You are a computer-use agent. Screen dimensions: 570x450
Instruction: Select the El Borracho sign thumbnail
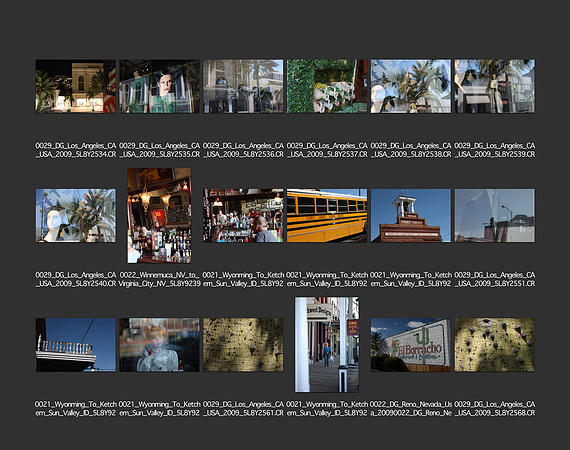[411, 345]
